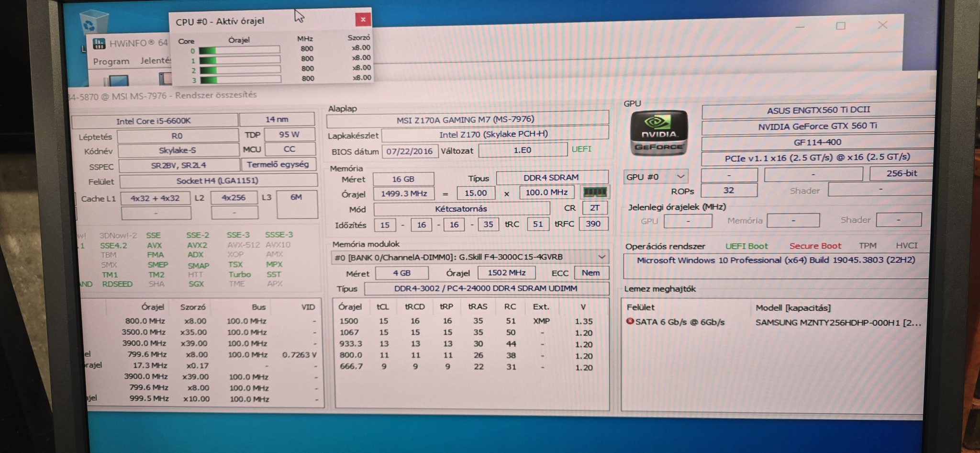Click the DDR4-3002 / PC4-24000 module type field
The height and width of the screenshot is (453, 980).
pyautogui.click(x=486, y=288)
